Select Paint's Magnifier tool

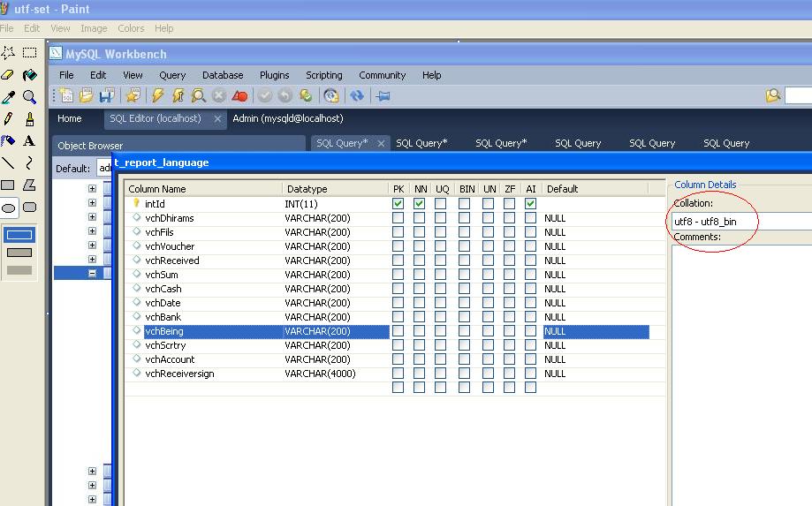click(x=29, y=97)
